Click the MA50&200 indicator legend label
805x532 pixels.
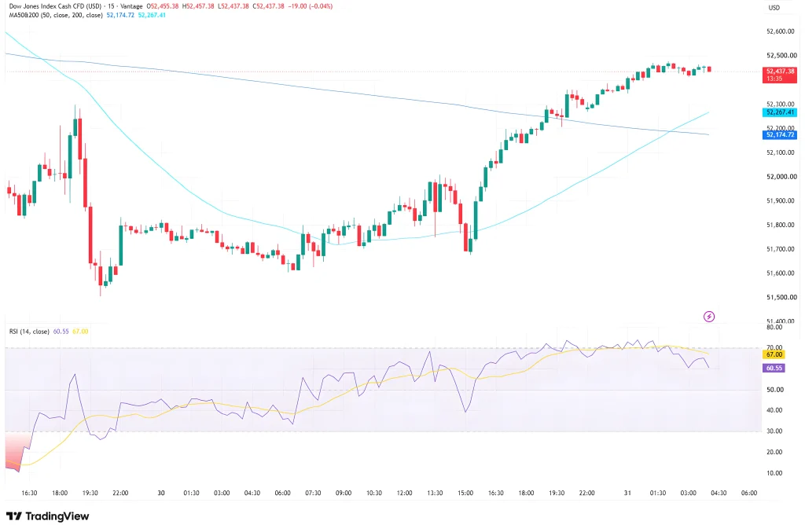point(56,16)
